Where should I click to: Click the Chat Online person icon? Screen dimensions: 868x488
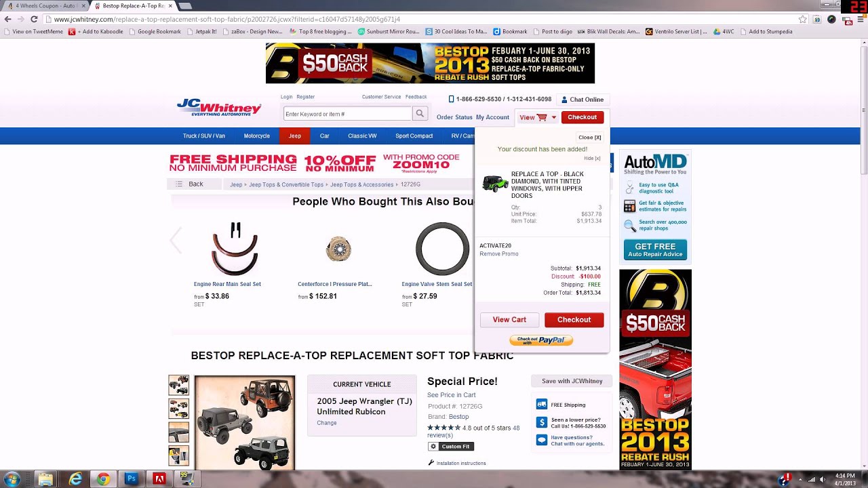point(564,100)
